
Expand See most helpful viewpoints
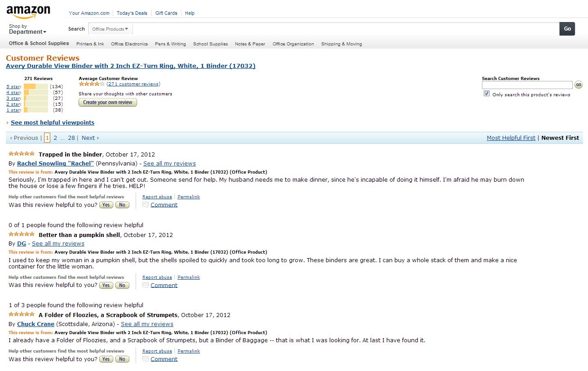click(x=52, y=122)
